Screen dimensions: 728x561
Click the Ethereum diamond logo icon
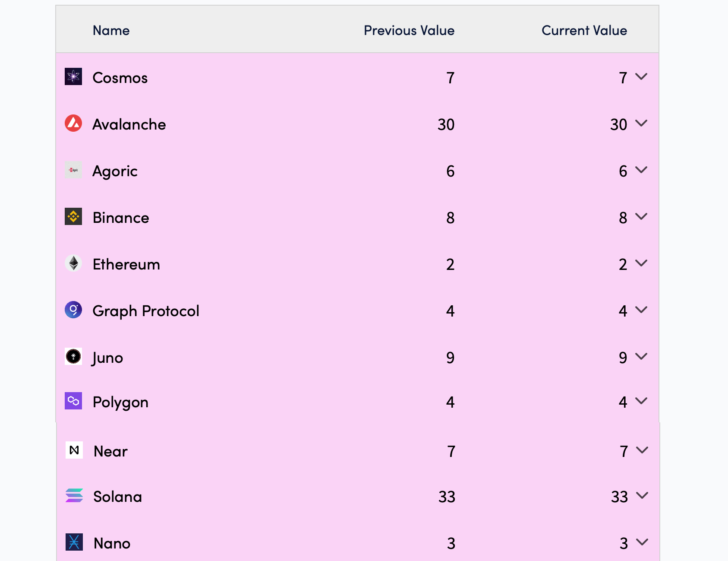coord(73,263)
